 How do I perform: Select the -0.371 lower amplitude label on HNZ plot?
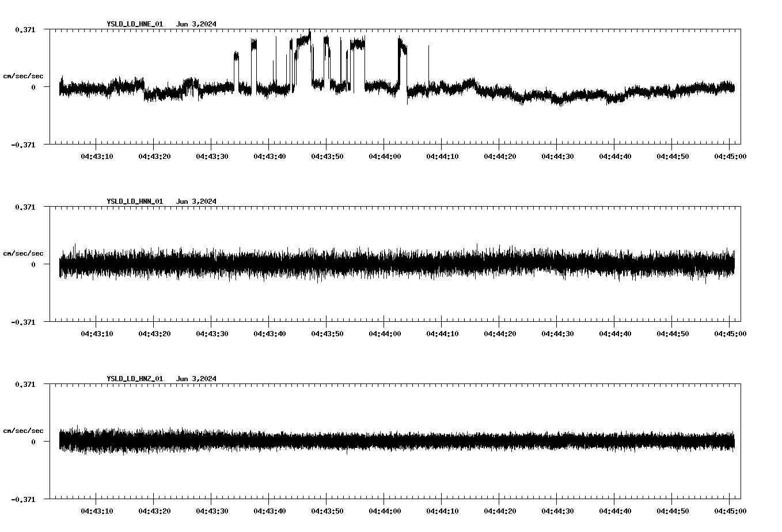point(24,500)
